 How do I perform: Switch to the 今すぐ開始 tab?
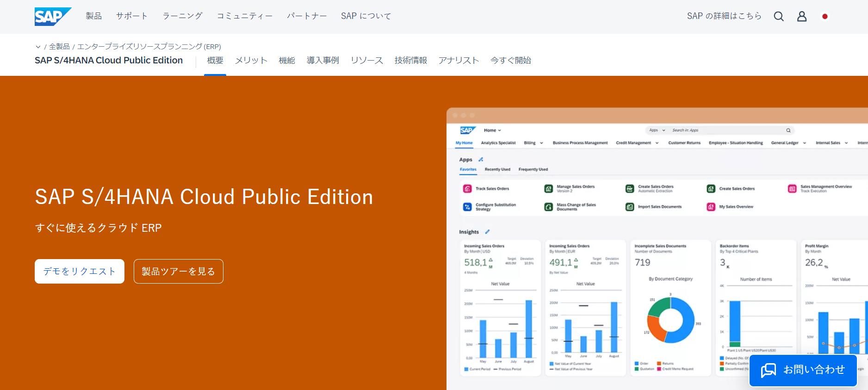point(511,61)
